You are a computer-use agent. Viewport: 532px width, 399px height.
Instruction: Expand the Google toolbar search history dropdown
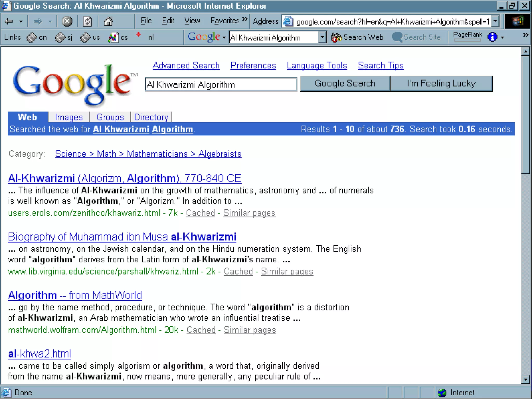[322, 37]
